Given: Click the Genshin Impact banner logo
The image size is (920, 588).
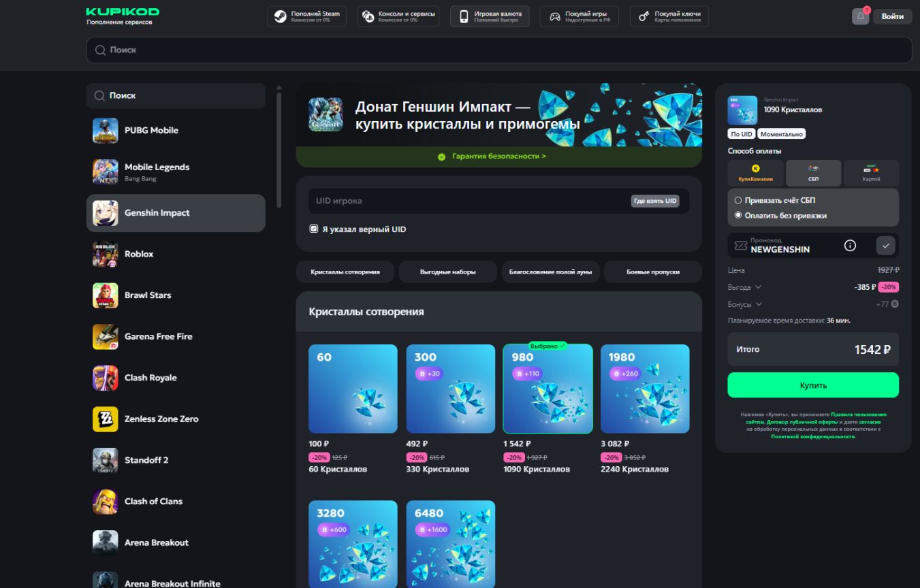Looking at the screenshot, I should [326, 114].
